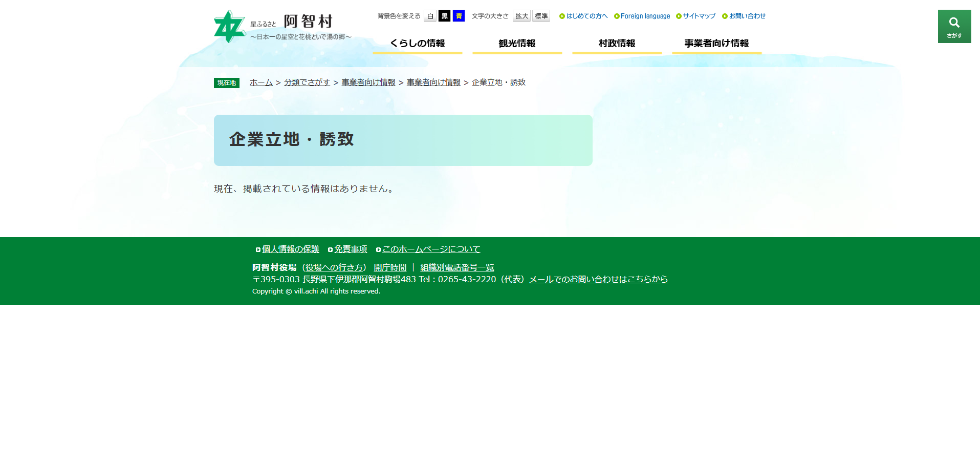980x461 pixels.
Task: Set background color to black (黒)
Action: (x=444, y=16)
